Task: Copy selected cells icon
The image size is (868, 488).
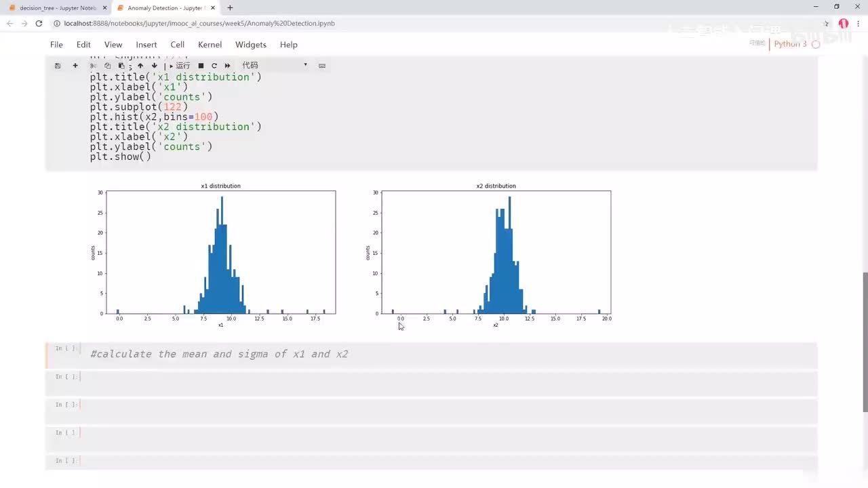Action: (x=107, y=66)
